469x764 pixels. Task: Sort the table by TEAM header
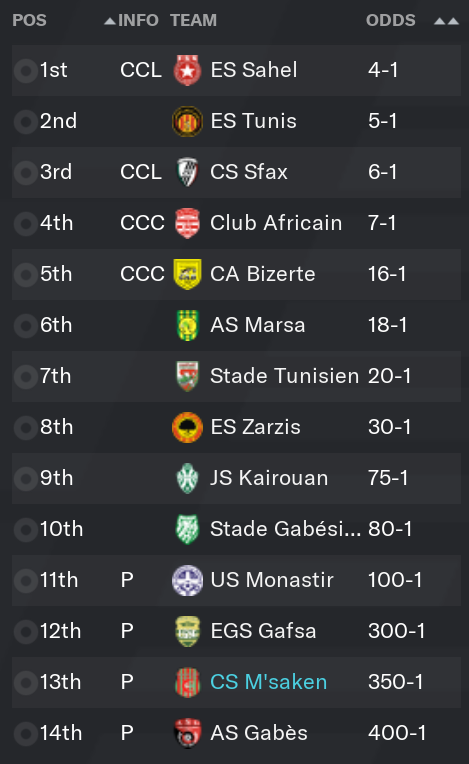193,20
